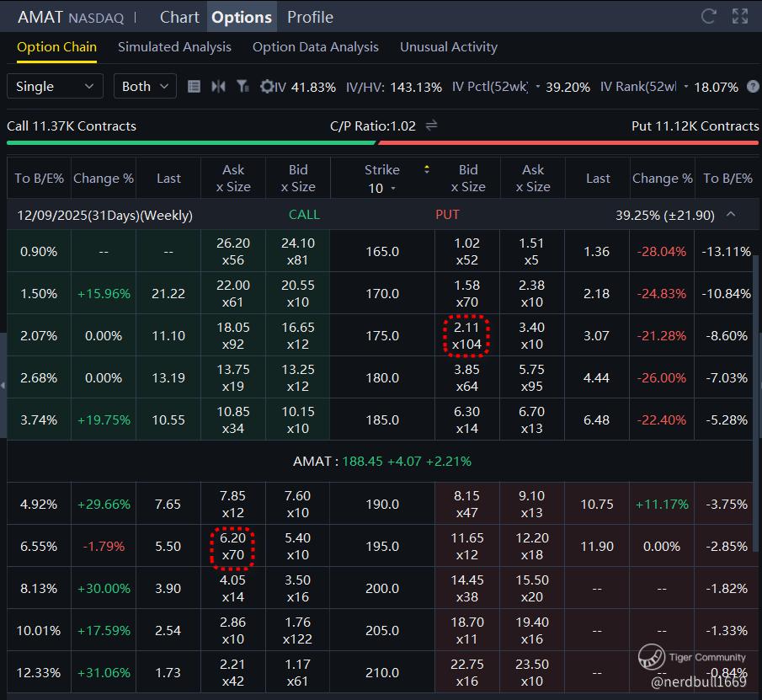This screenshot has width=762, height=700.
Task: Open the option chain filter icon
Action: [242, 86]
